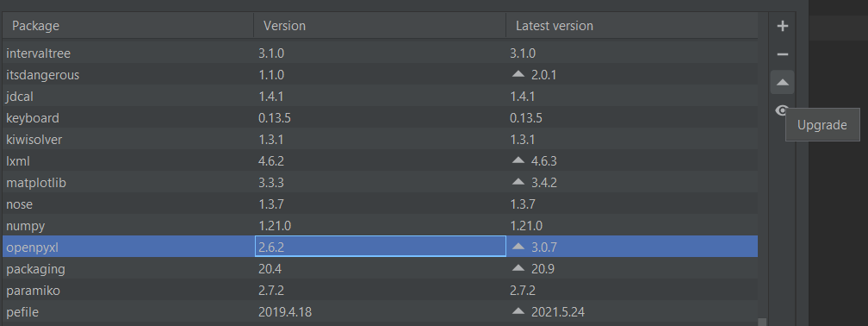Click the upgrade arrow beside packaging 20.9

(518, 268)
